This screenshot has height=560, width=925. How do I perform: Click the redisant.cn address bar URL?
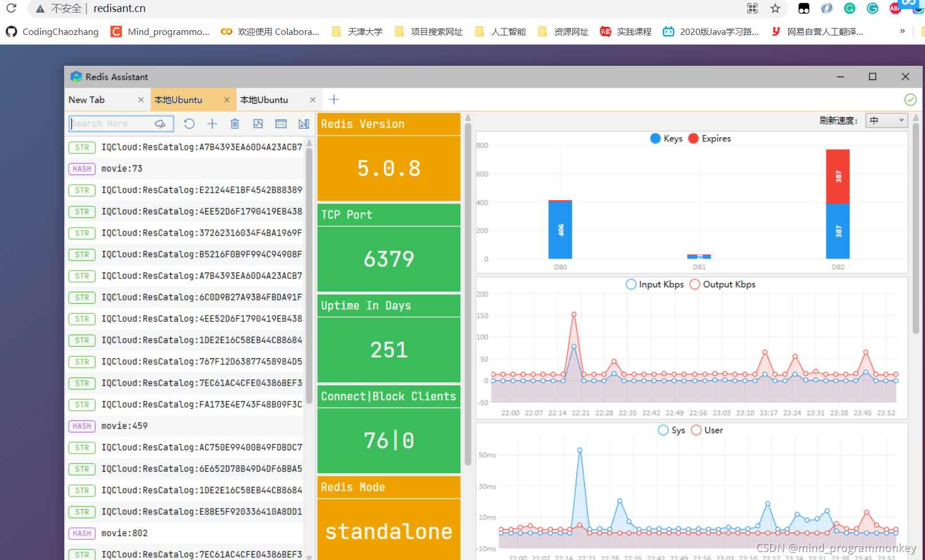tap(120, 9)
